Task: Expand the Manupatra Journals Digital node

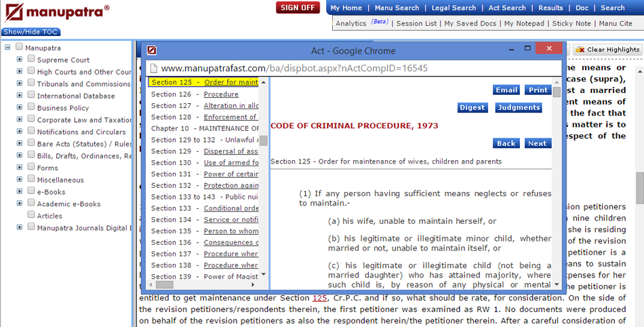Action: click(x=19, y=227)
